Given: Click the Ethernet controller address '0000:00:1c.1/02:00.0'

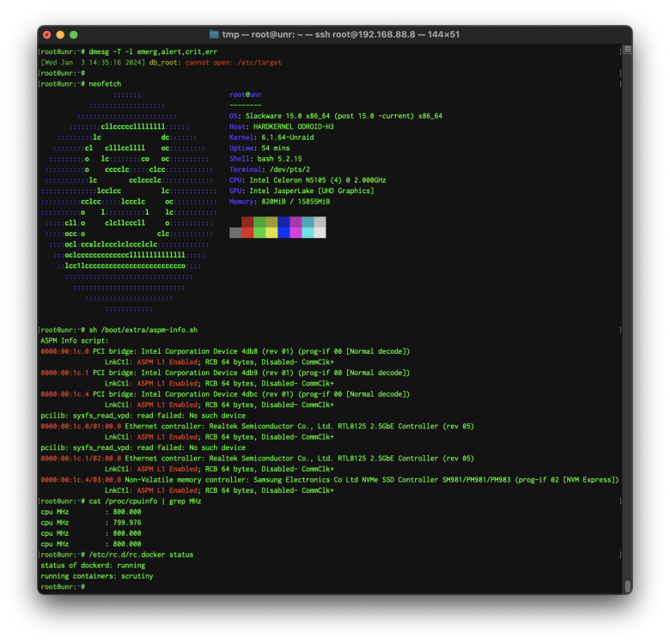Looking at the screenshot, I should pos(81,458).
